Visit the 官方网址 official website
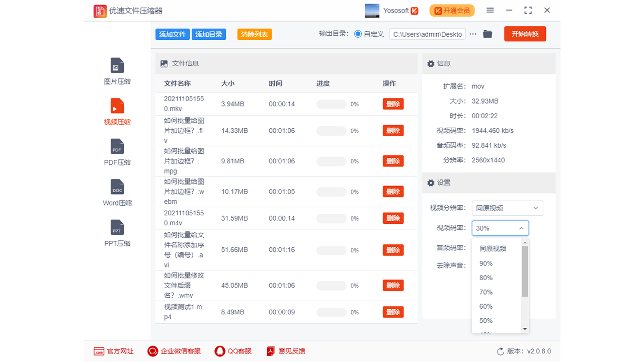 (x=114, y=351)
